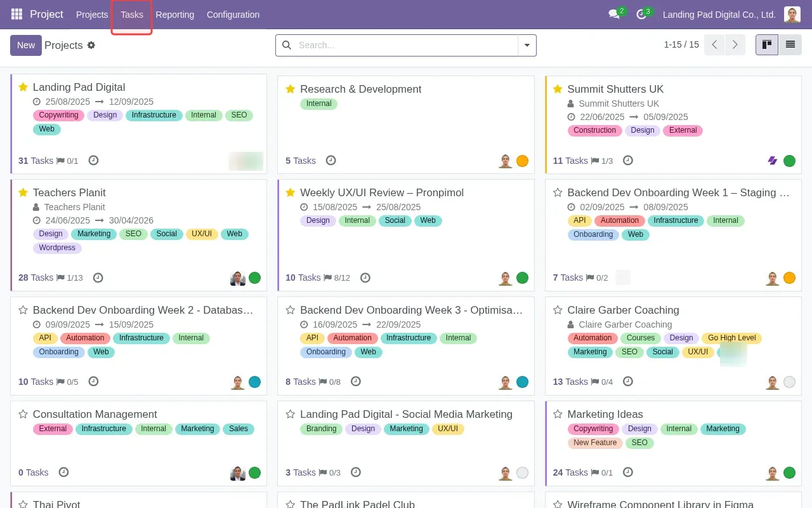Click the clock icon on Landing Pad Digital card
This screenshot has width=812, height=508.
(93, 161)
